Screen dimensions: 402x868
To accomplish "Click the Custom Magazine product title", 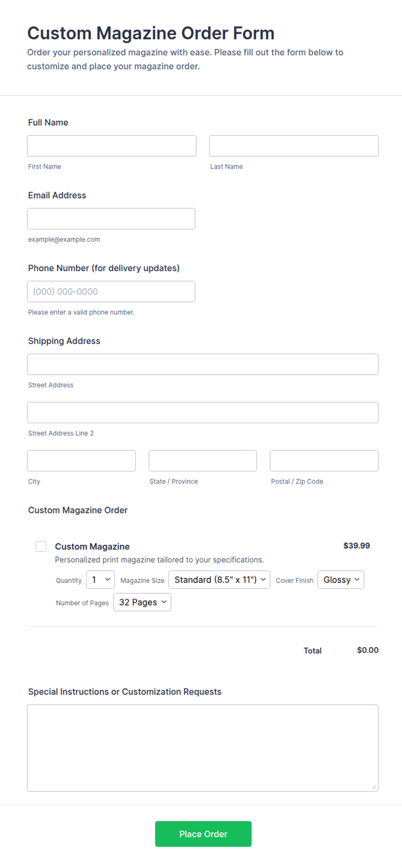I will coord(92,546).
